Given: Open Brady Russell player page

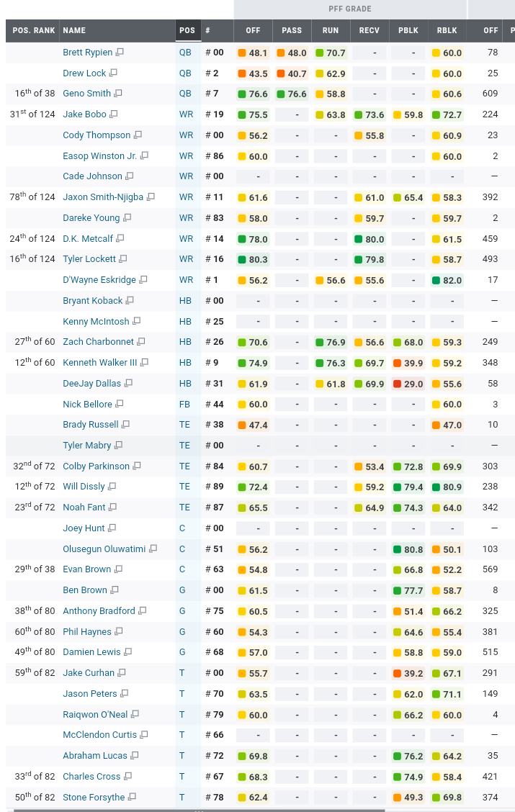Looking at the screenshot, I should tap(91, 424).
